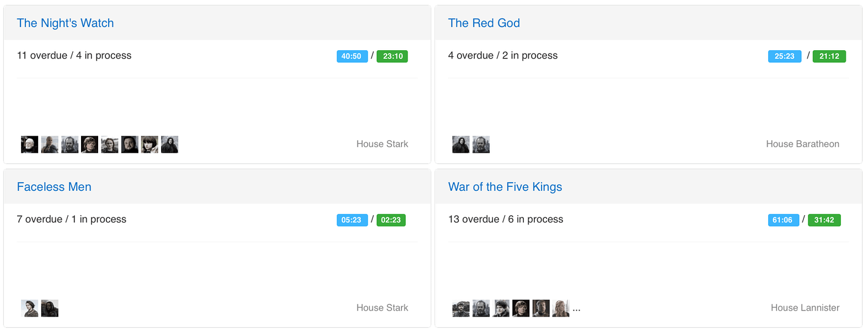Open The Red God project title

coord(484,23)
